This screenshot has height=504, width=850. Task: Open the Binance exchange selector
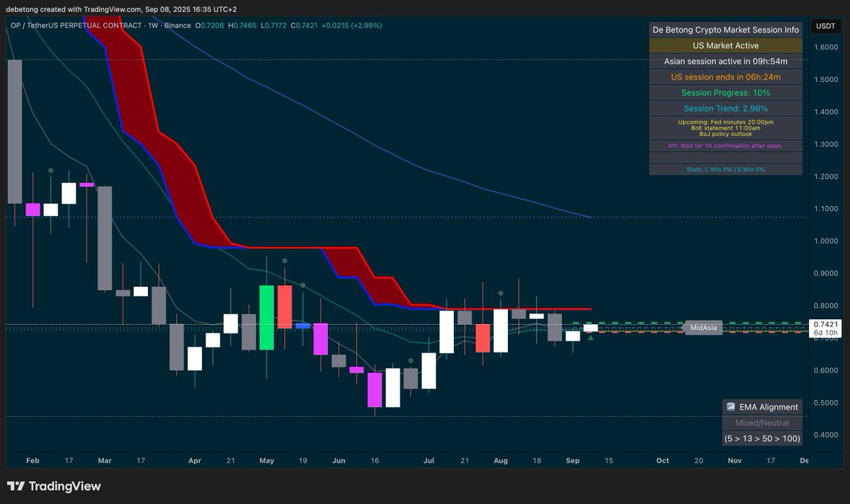click(x=177, y=25)
